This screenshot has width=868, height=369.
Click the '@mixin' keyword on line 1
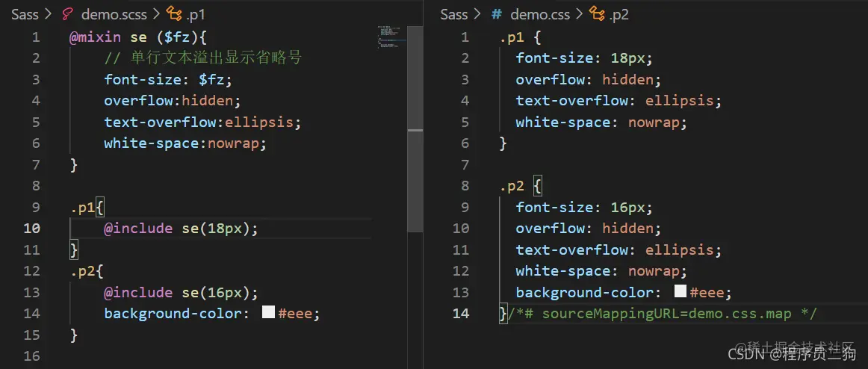[x=95, y=37]
